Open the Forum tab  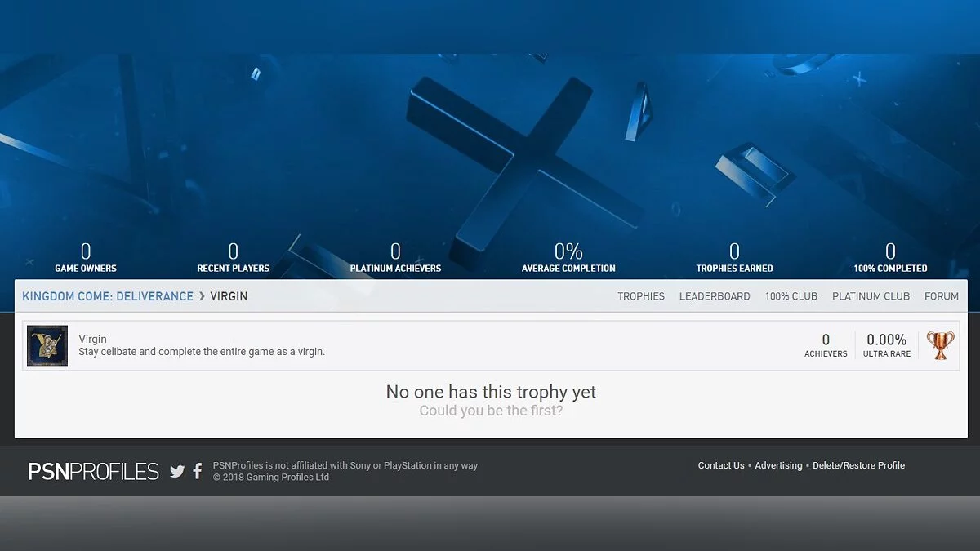[942, 296]
